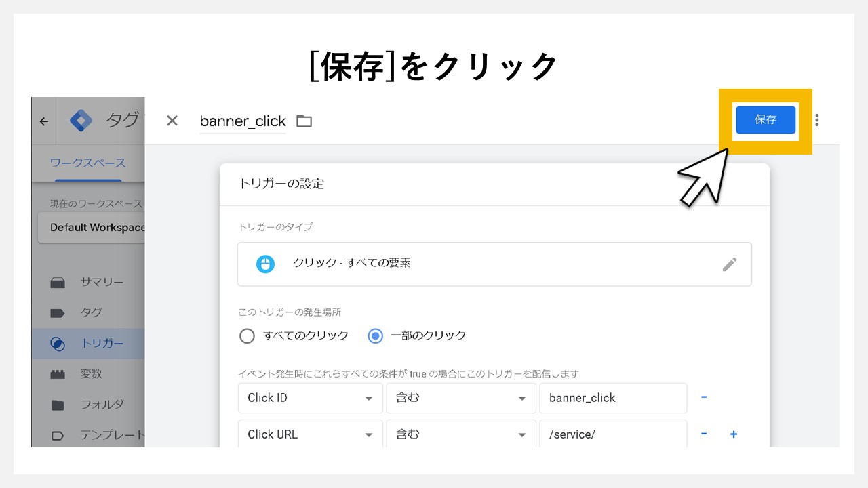Viewport: 868px width, 488px height.
Task: Select the 一部のクリック radio button
Action: pyautogui.click(x=375, y=335)
